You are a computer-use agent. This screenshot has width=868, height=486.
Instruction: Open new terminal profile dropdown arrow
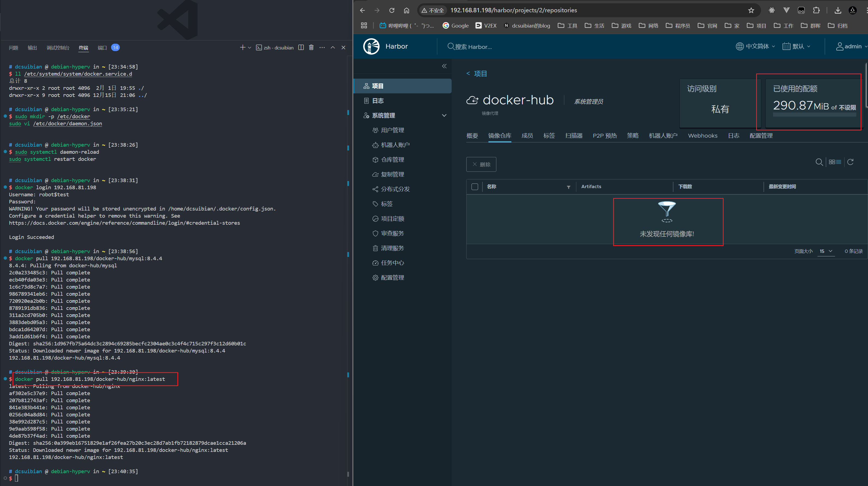(249, 48)
